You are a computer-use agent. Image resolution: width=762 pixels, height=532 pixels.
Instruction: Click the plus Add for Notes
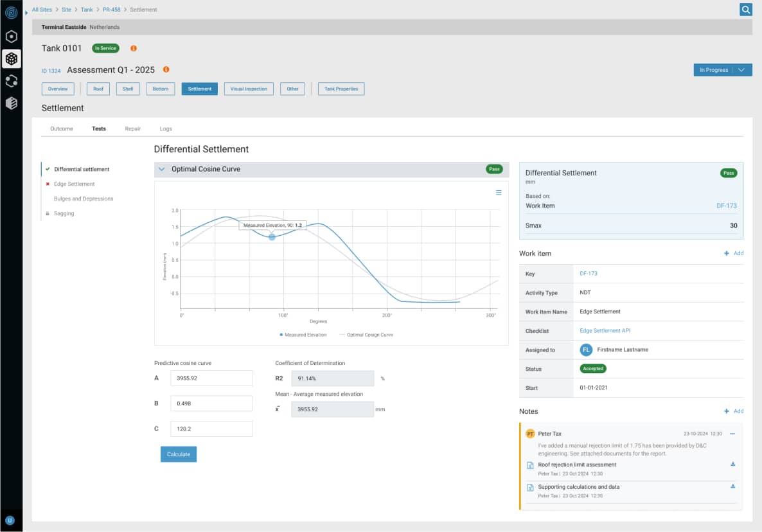click(x=734, y=411)
